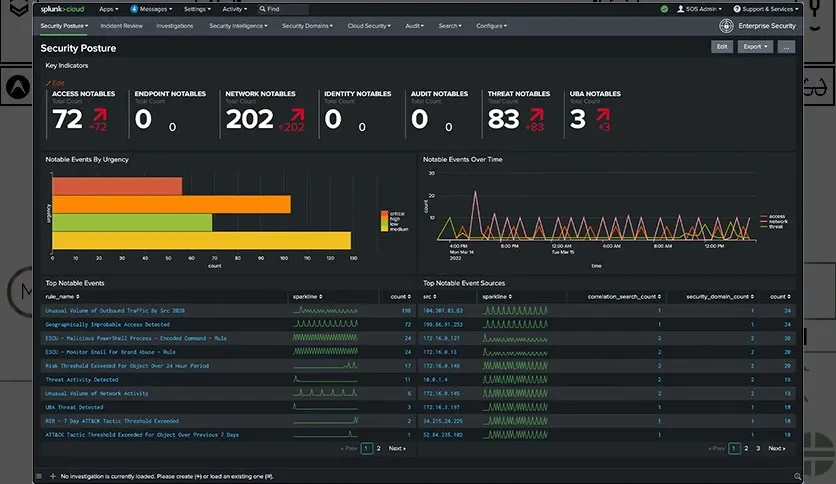Open 'Geographically Improbable Access Detected' rule
Image resolution: width=836 pixels, height=484 pixels.
coord(108,324)
